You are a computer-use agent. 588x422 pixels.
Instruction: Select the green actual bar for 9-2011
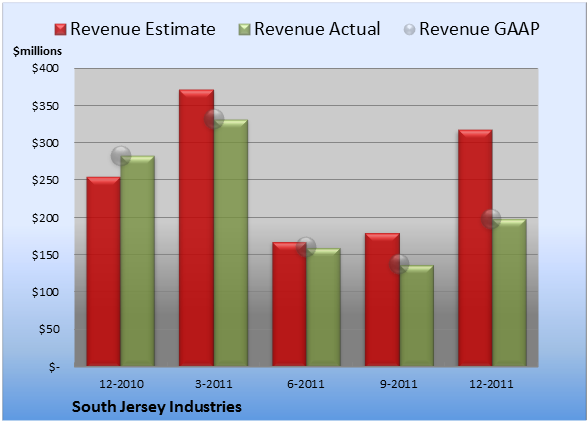coord(417,316)
